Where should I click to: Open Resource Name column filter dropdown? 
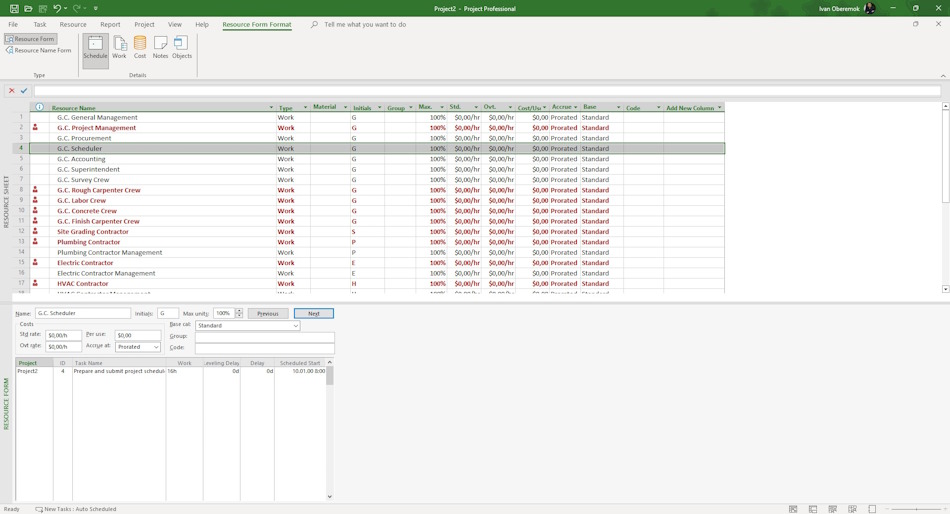point(271,107)
